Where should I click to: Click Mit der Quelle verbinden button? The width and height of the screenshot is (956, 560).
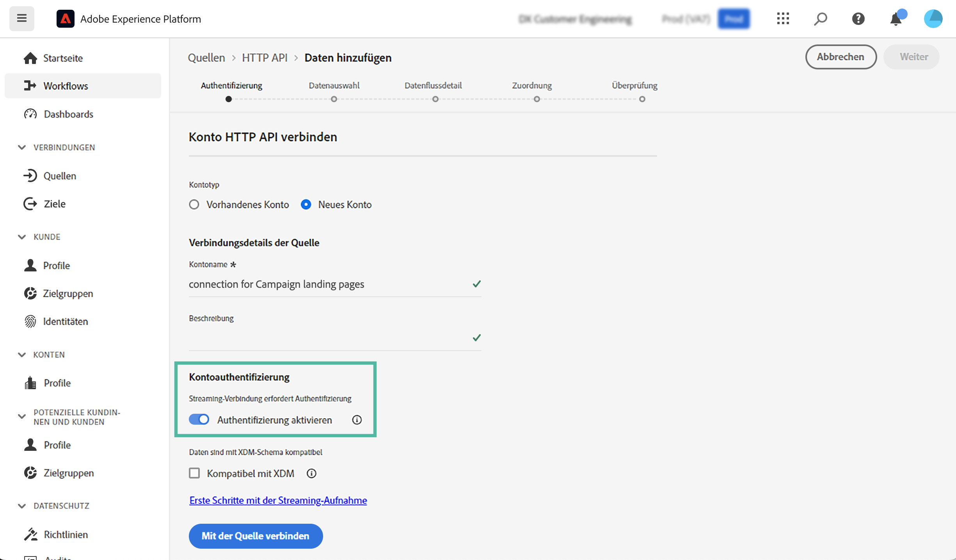point(256,536)
